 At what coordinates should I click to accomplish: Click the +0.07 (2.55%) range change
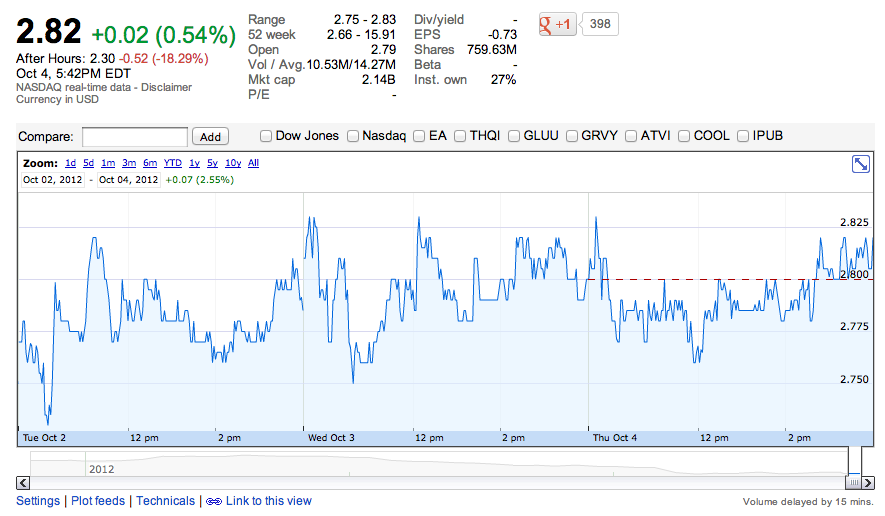[x=200, y=180]
